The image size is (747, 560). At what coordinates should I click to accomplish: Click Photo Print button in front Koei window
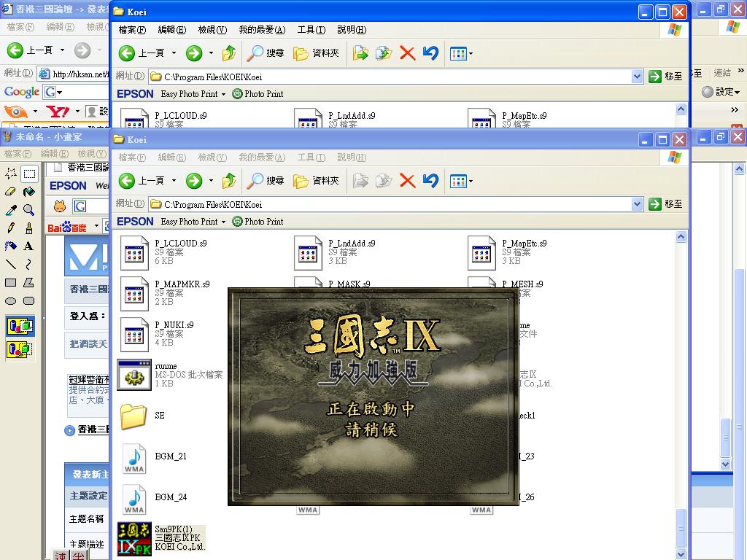click(258, 222)
